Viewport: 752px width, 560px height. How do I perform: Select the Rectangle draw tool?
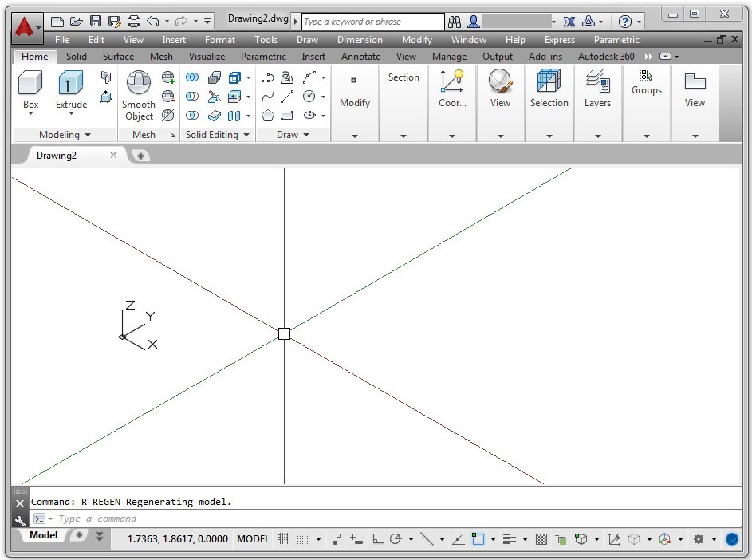pos(287,116)
